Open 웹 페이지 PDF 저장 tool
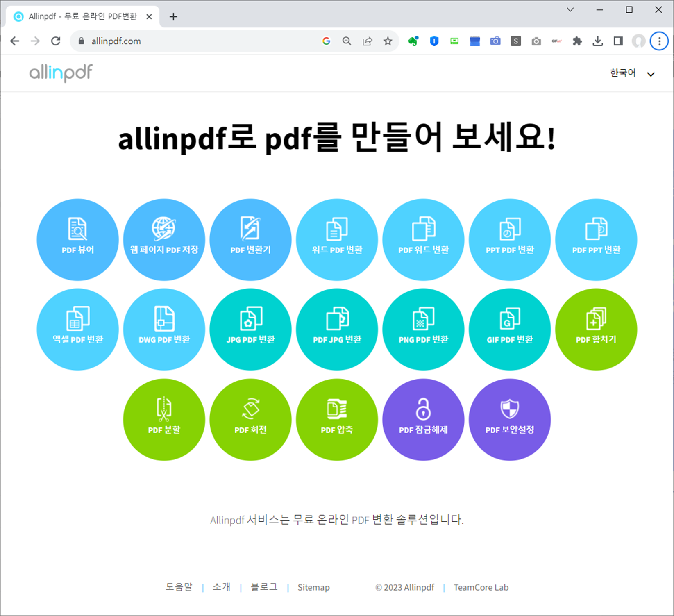Image resolution: width=674 pixels, height=616 pixels. [x=164, y=240]
